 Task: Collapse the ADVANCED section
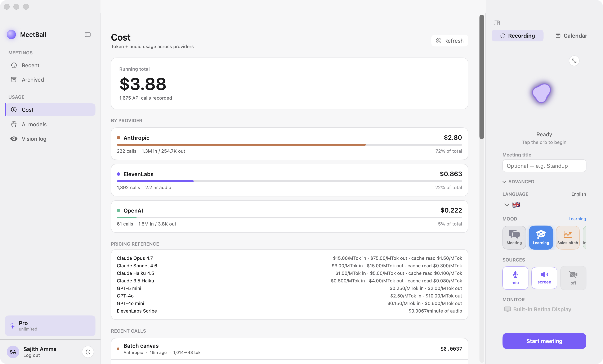518,182
